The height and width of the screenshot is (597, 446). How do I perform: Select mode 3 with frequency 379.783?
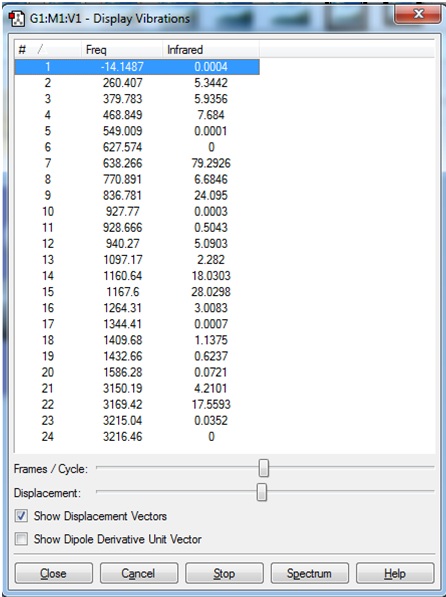tap(137, 99)
